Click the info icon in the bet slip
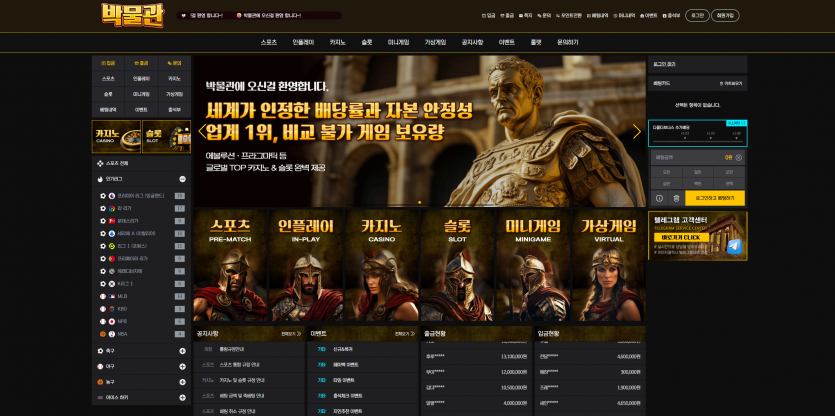 click(659, 198)
